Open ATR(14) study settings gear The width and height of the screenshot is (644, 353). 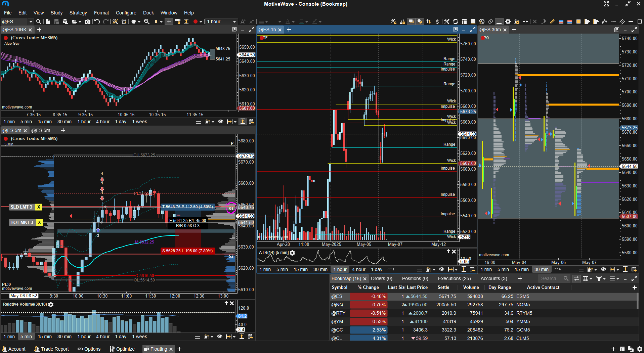(292, 253)
